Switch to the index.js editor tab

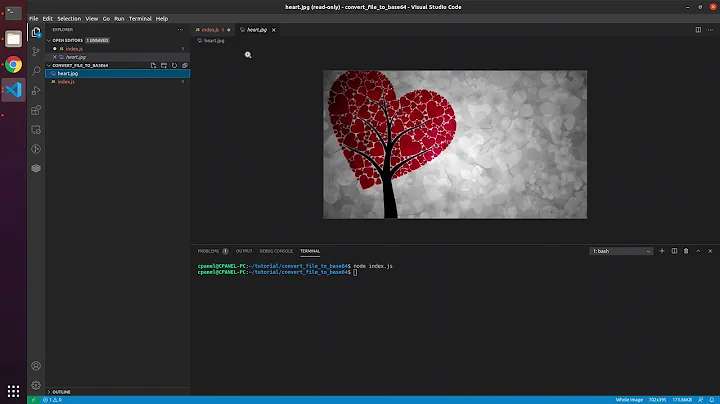(x=211, y=30)
